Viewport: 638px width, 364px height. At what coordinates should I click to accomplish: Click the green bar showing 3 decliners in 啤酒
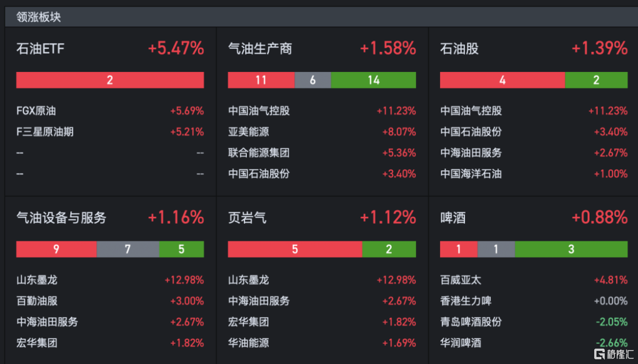point(571,249)
